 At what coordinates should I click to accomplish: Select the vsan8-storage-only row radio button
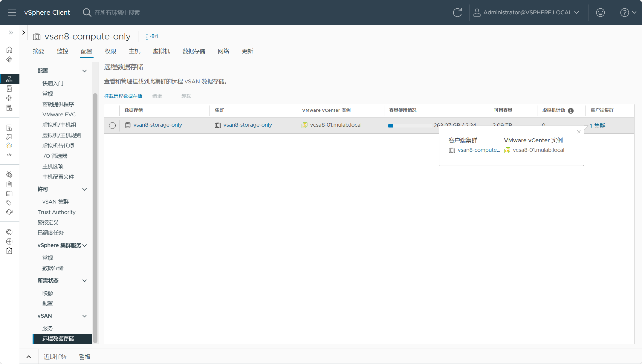[112, 126]
